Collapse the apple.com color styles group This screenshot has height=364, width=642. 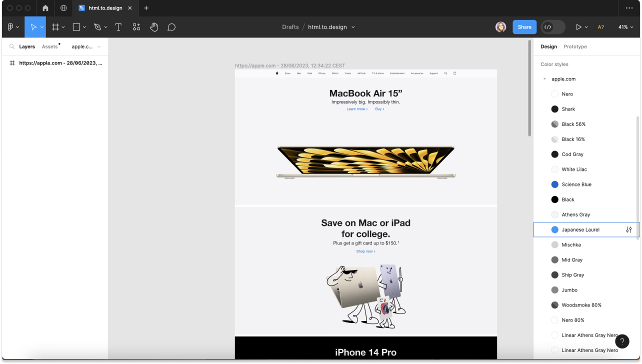pyautogui.click(x=544, y=79)
